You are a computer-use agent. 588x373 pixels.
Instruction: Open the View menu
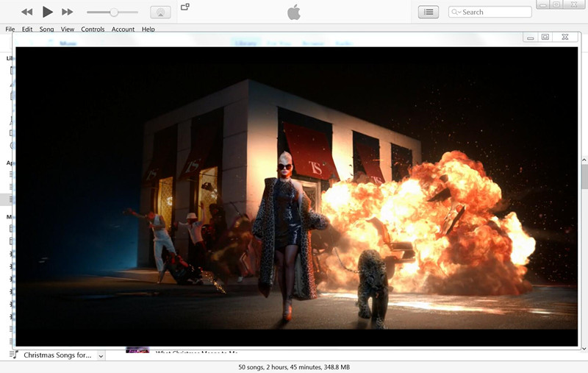coord(68,29)
